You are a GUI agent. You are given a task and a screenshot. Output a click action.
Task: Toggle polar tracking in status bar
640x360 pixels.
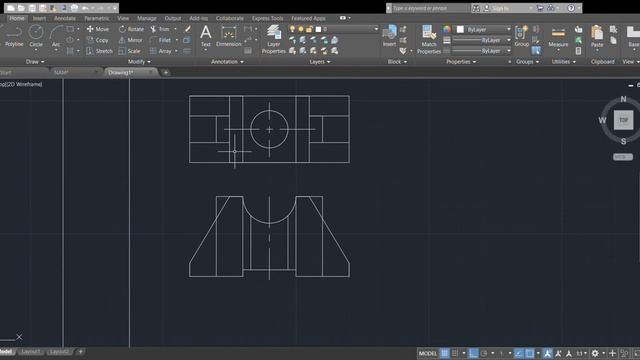point(484,353)
